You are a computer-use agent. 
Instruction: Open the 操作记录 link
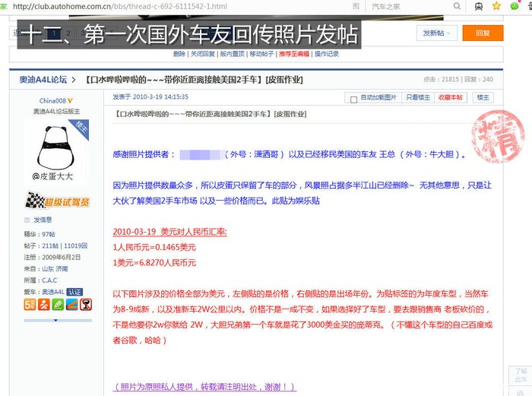[x=327, y=54]
